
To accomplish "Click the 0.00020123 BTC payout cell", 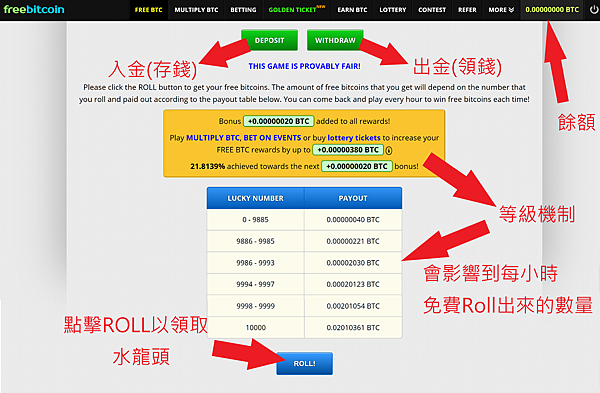I will [x=353, y=284].
